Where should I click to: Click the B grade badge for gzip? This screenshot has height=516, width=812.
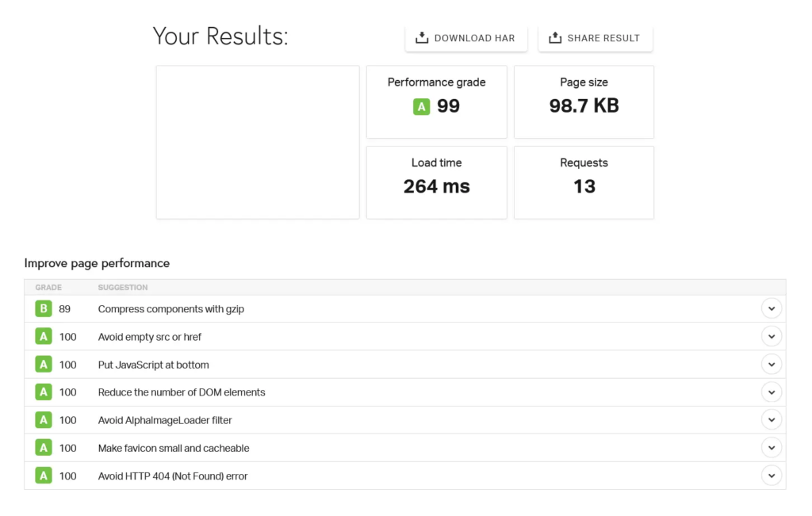point(44,309)
